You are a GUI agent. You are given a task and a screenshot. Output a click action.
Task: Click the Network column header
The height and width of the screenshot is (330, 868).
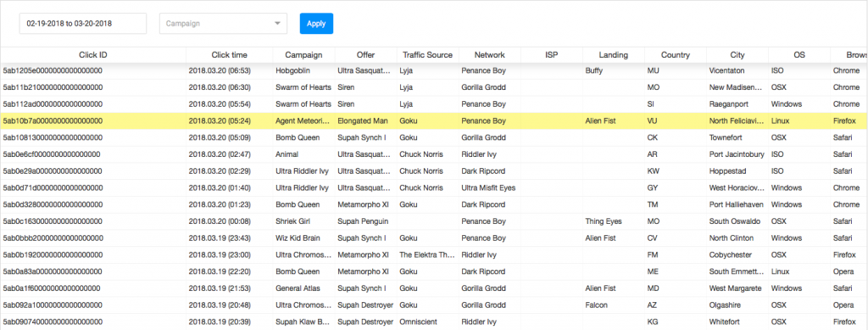click(x=489, y=55)
